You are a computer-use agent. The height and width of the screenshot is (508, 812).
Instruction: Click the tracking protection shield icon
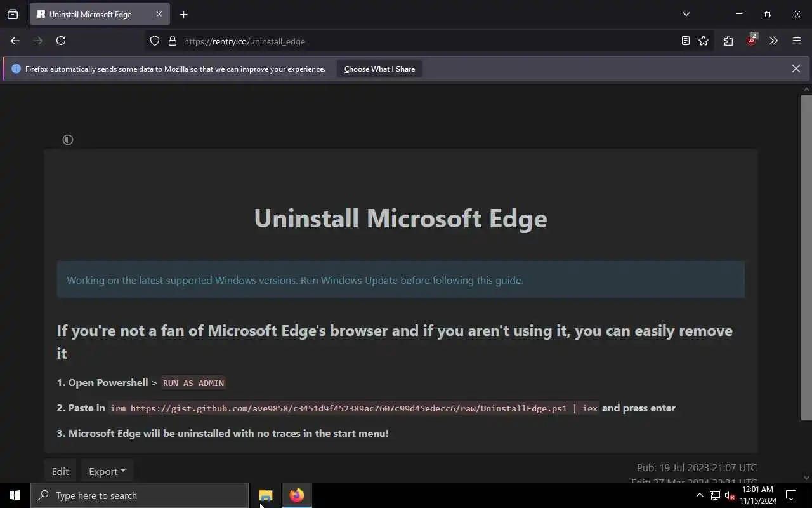155,41
